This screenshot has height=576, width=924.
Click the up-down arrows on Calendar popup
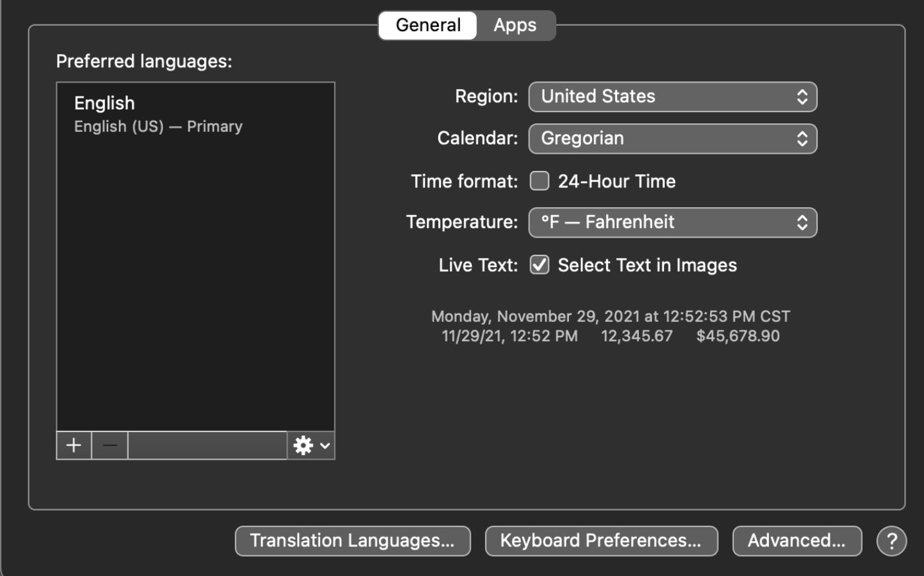click(x=802, y=139)
